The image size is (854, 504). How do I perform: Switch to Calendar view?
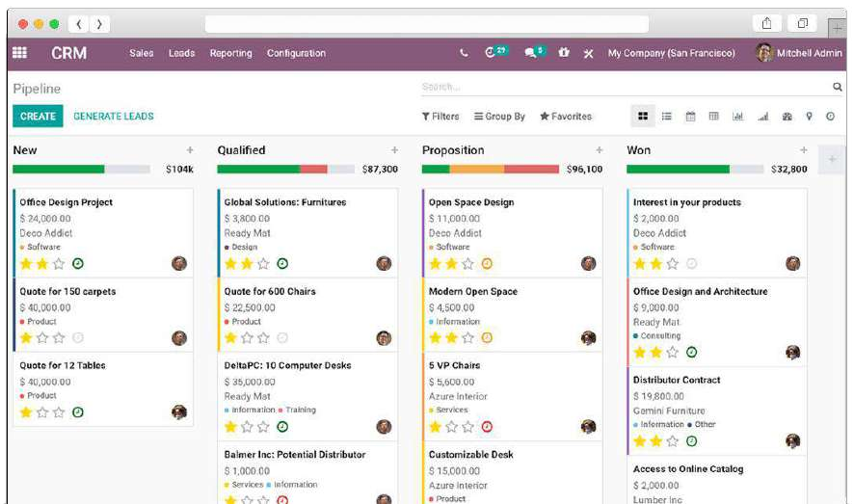pos(690,117)
